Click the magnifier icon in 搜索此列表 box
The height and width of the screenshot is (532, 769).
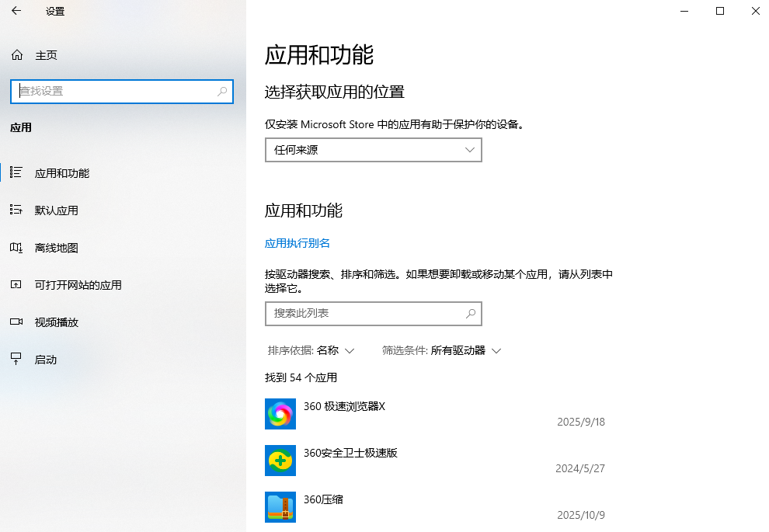(471, 314)
